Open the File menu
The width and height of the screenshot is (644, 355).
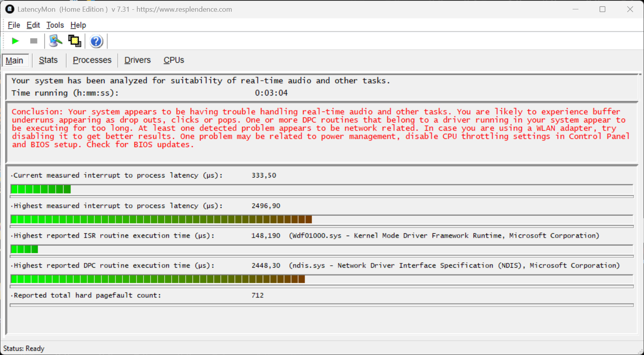pyautogui.click(x=14, y=25)
